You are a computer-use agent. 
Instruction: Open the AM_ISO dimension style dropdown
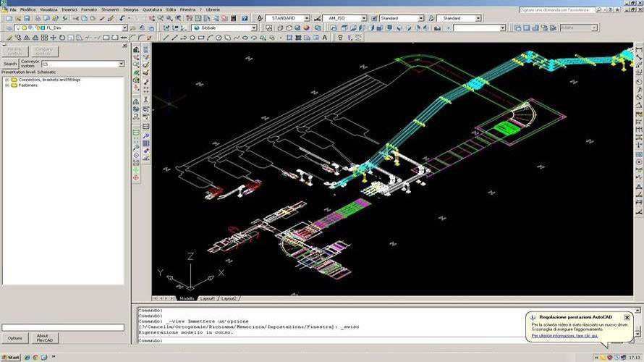(x=364, y=18)
